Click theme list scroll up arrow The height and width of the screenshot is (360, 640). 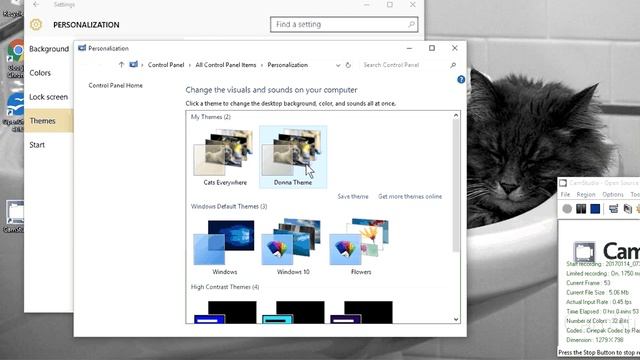[456, 116]
